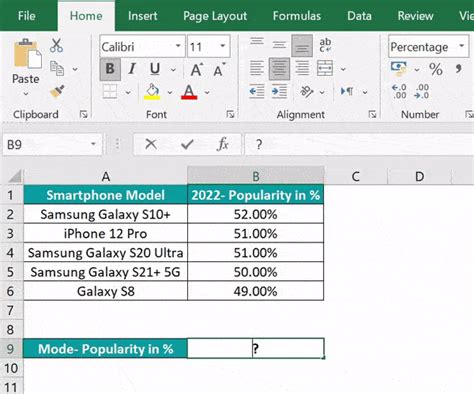Click the formula bar input
Viewport: 474px width, 394px height.
[359, 144]
